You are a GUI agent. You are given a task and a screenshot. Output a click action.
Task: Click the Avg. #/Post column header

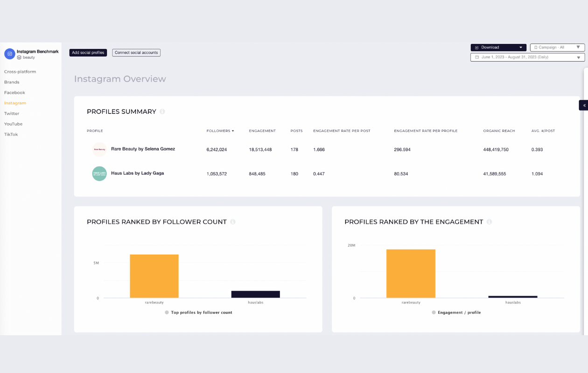tap(543, 131)
